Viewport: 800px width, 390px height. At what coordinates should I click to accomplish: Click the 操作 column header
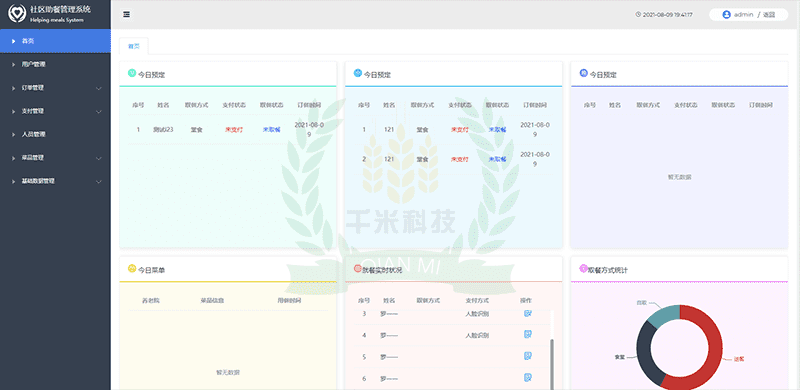pyautogui.click(x=526, y=300)
